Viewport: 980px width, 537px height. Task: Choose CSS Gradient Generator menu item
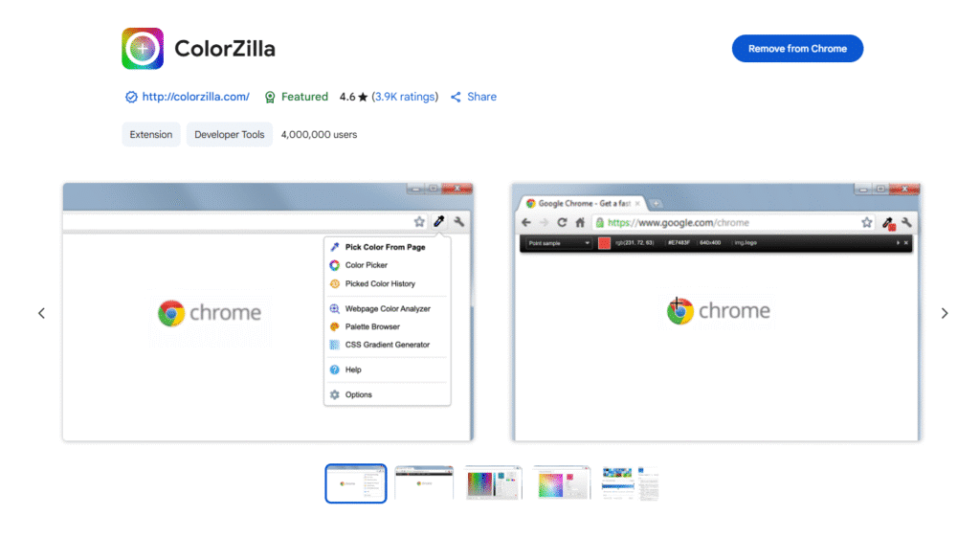point(387,345)
